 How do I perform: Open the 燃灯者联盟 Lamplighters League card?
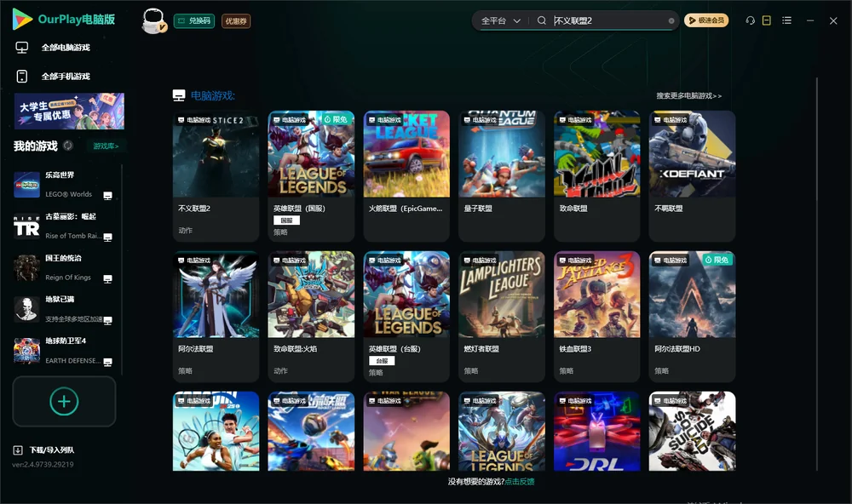(x=502, y=317)
